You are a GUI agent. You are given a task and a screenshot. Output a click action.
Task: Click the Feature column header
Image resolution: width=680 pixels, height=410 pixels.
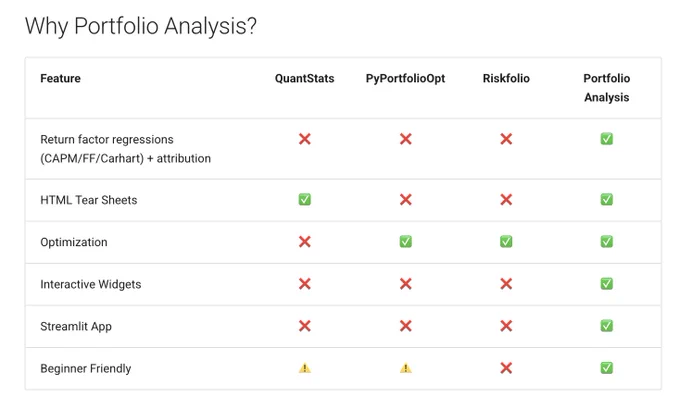coord(60,79)
